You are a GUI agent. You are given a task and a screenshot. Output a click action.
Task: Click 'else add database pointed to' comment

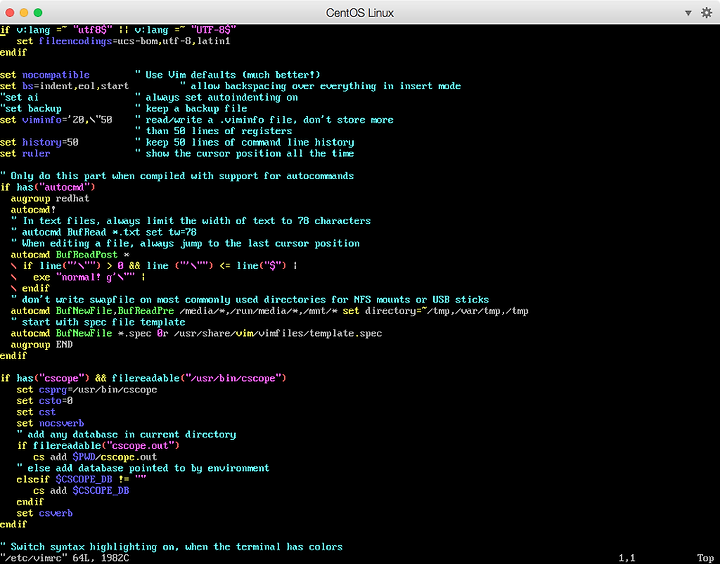[143, 468]
